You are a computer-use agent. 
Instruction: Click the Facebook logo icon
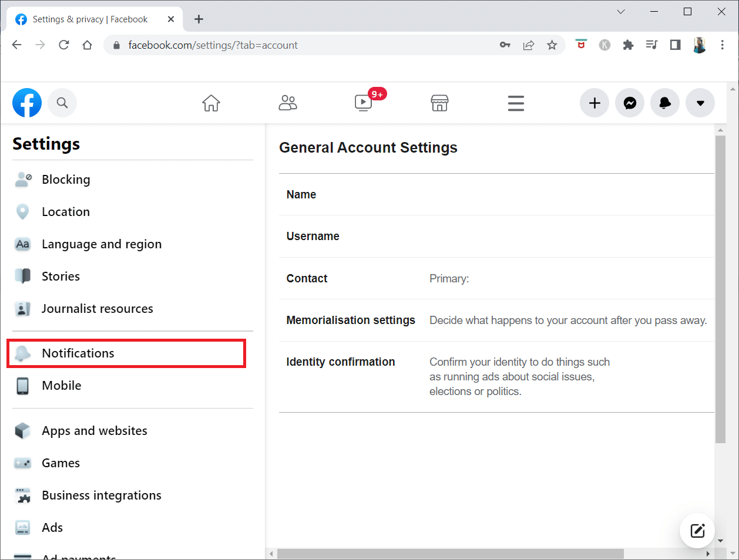click(x=27, y=103)
